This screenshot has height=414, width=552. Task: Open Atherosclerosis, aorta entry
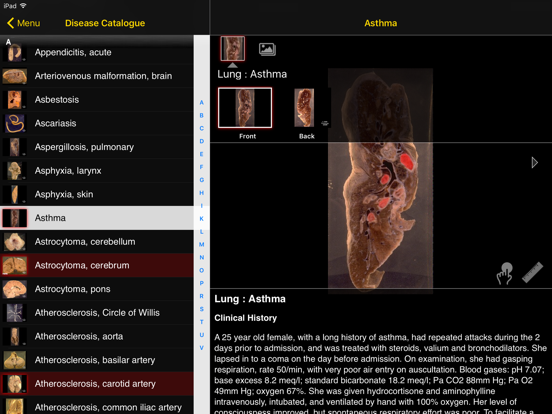tap(96, 336)
